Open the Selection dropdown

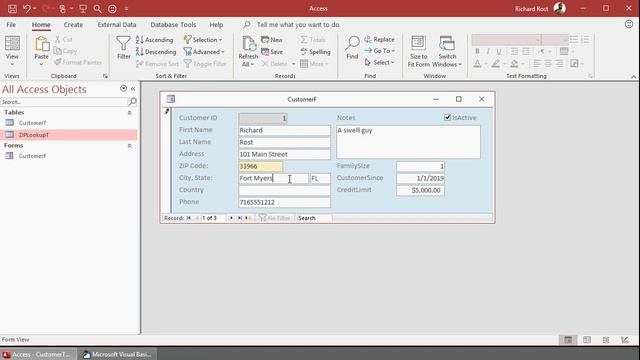pos(203,40)
